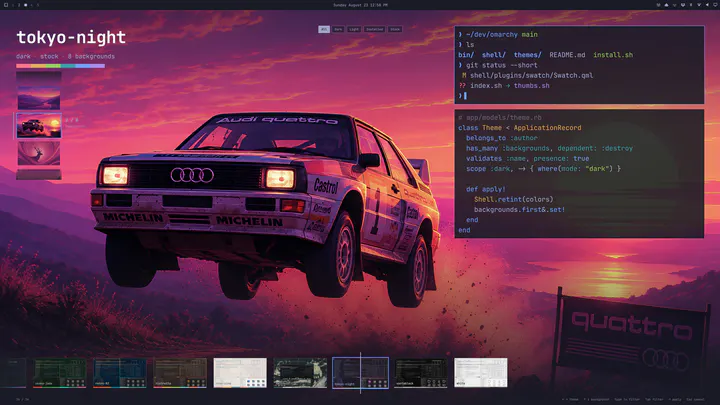Click "backgrounds.first&.set!" line in editor

click(x=519, y=209)
